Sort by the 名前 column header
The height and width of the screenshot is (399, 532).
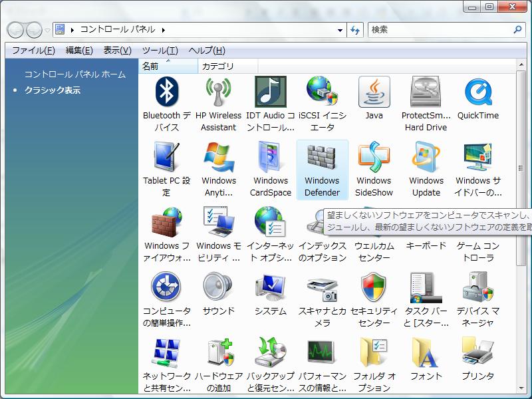point(168,66)
